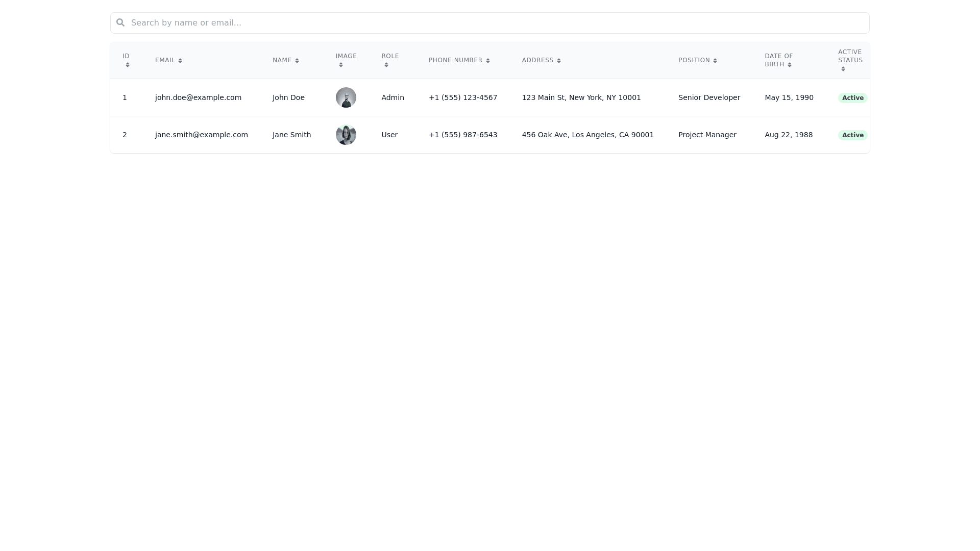The image size is (980, 551).
Task: Click the Position column sort icon
Action: pos(715,61)
